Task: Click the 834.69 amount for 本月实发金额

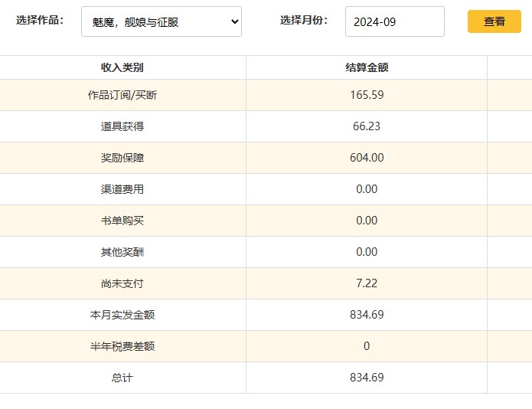Action: (367, 315)
